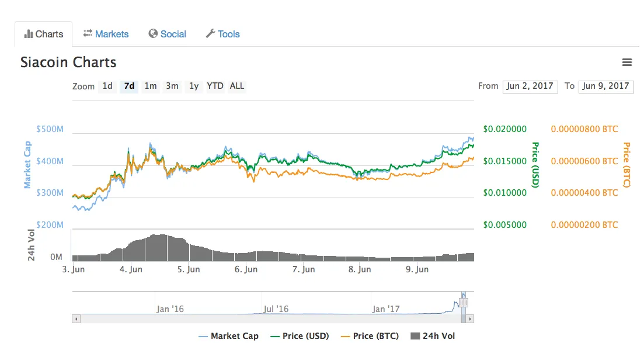Click the 7. Jun x-axis label
644x343 pixels.
304,269
